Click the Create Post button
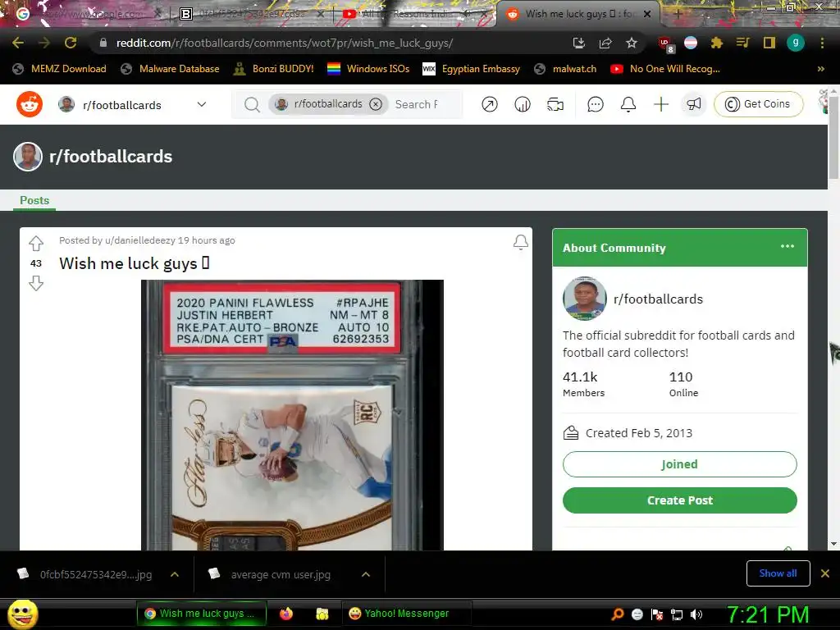This screenshot has width=840, height=630. point(679,500)
